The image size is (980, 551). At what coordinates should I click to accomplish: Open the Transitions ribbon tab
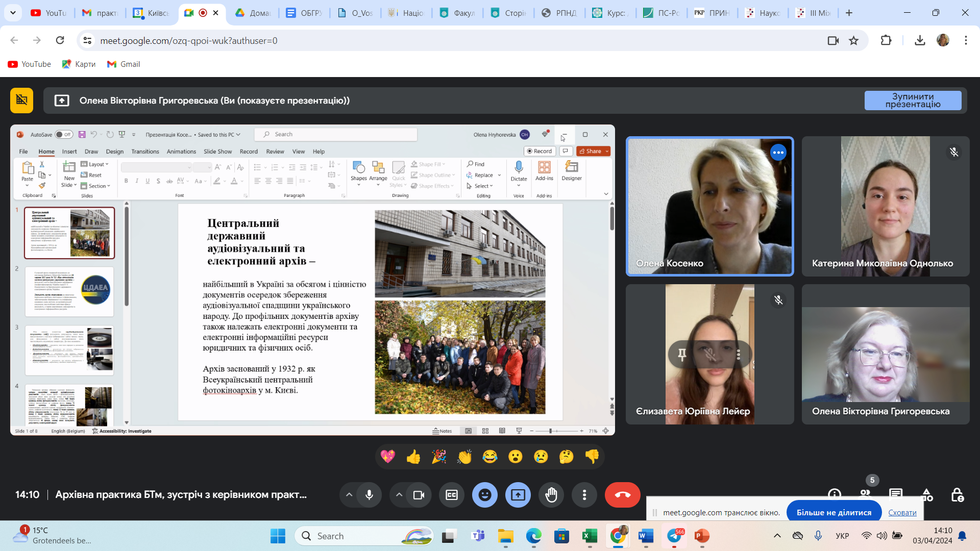[145, 152]
